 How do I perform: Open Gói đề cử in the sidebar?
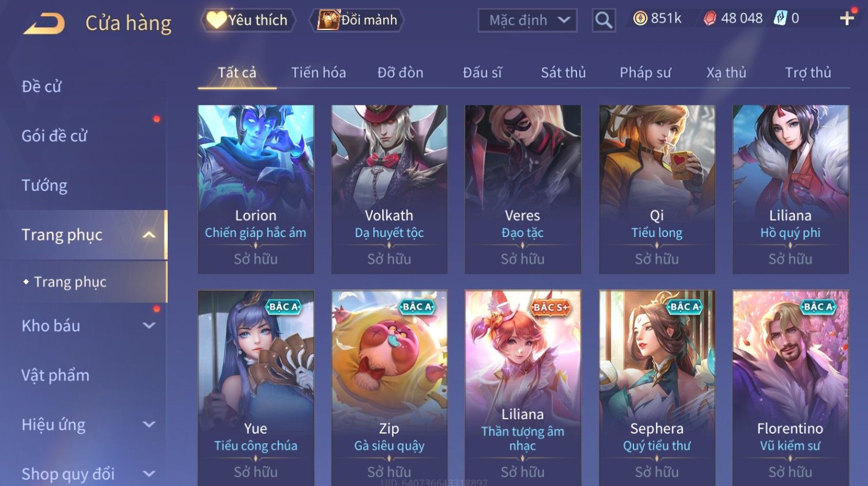pos(54,136)
